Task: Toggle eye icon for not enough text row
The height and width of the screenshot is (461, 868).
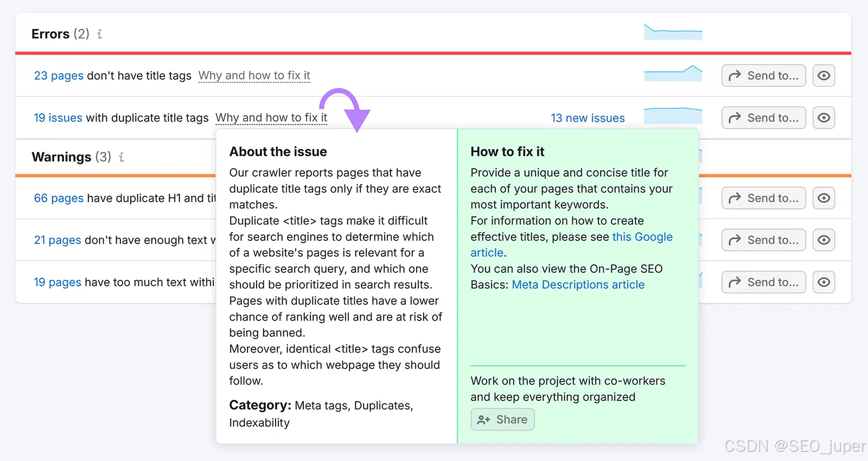Action: coord(824,240)
